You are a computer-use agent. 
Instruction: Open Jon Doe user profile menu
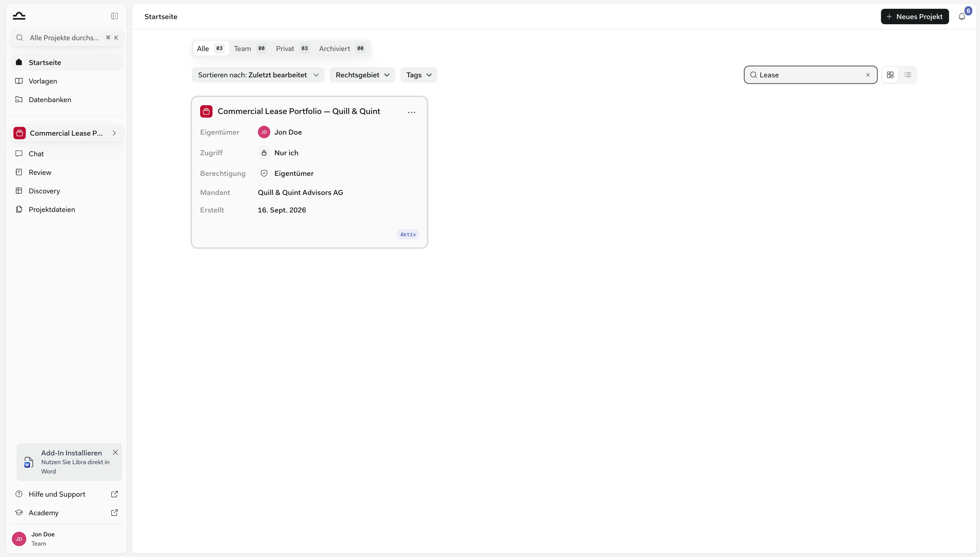click(67, 539)
